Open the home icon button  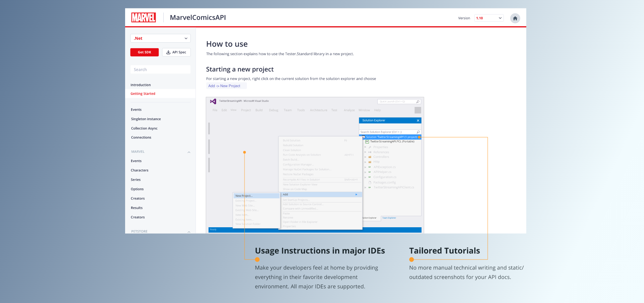point(515,18)
